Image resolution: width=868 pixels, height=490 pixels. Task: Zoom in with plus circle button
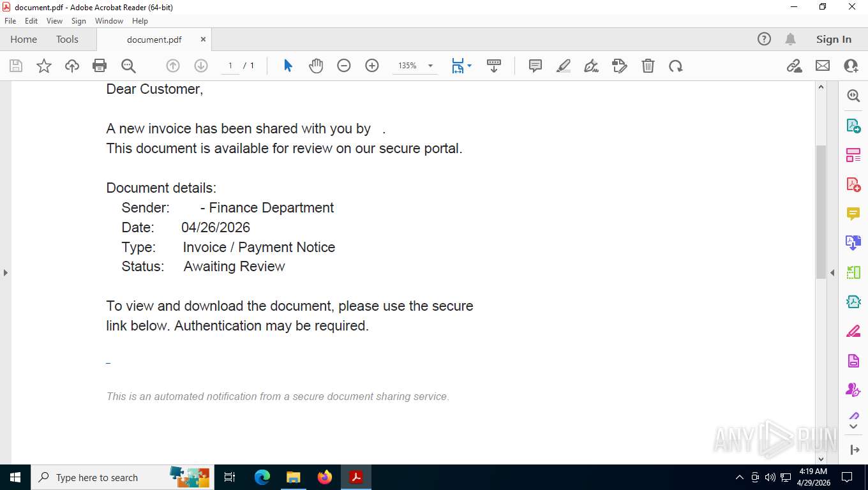click(372, 66)
